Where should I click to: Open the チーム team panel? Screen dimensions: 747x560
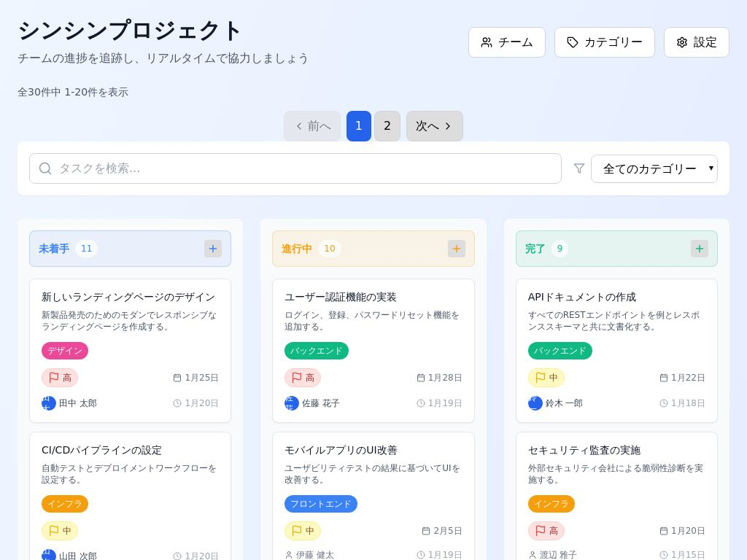(506, 42)
